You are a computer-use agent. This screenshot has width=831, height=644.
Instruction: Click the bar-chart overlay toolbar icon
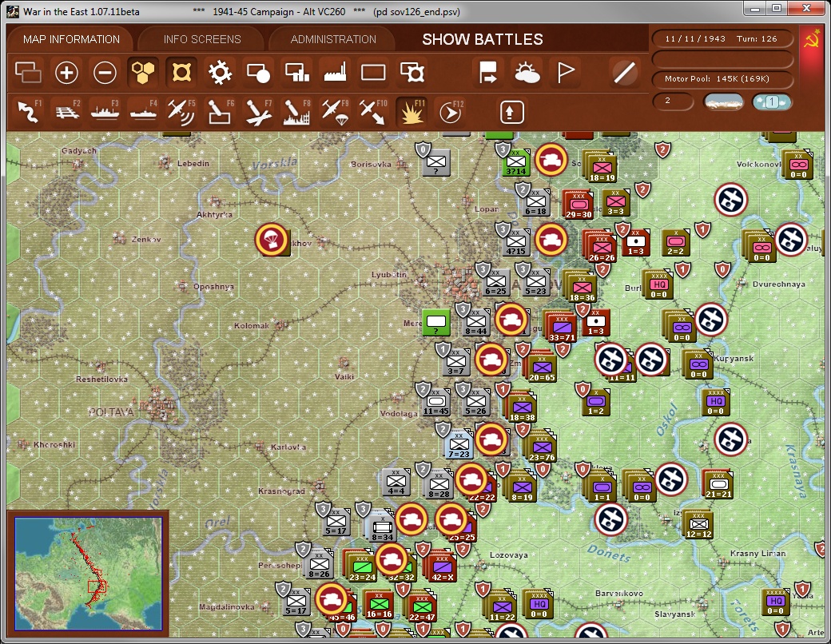[296, 73]
